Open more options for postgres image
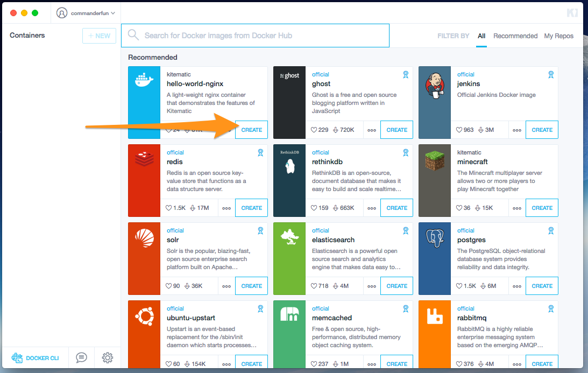588x373 pixels. tap(517, 286)
